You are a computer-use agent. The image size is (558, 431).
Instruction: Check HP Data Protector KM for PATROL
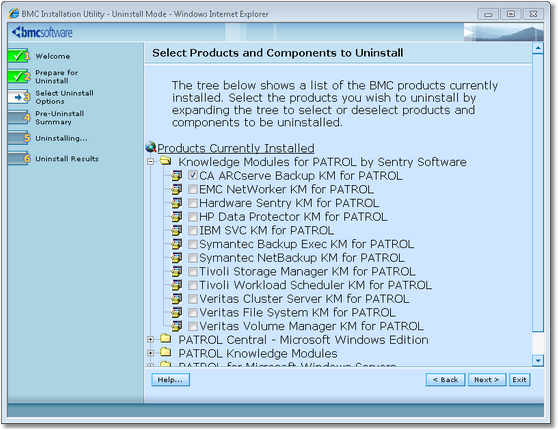coord(193,216)
